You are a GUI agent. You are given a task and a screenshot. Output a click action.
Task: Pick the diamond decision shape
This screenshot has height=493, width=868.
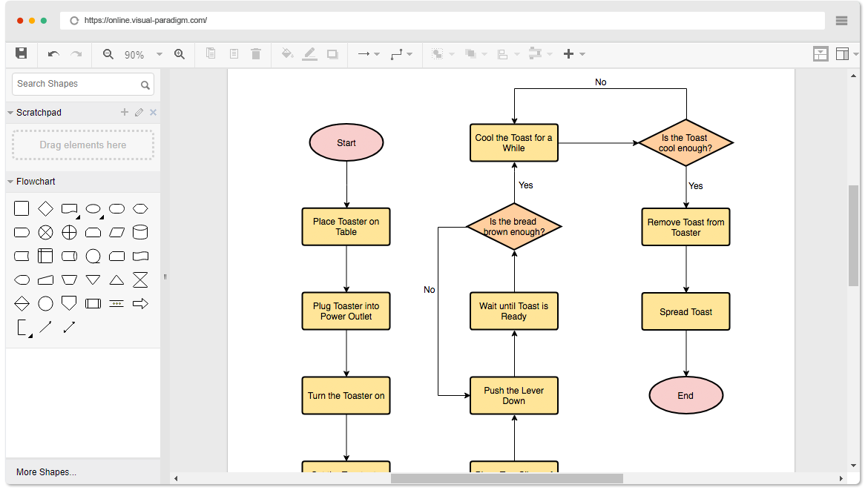tap(45, 208)
